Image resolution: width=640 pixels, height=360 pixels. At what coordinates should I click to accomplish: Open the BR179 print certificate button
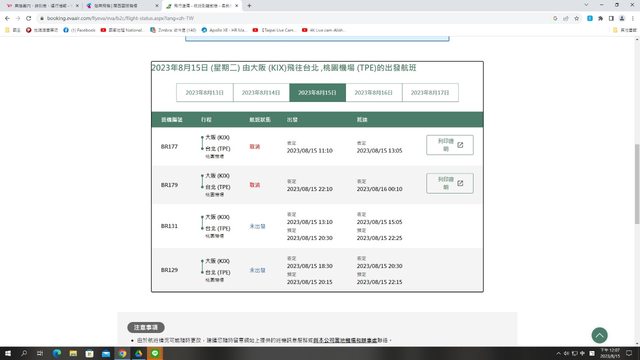[450, 183]
